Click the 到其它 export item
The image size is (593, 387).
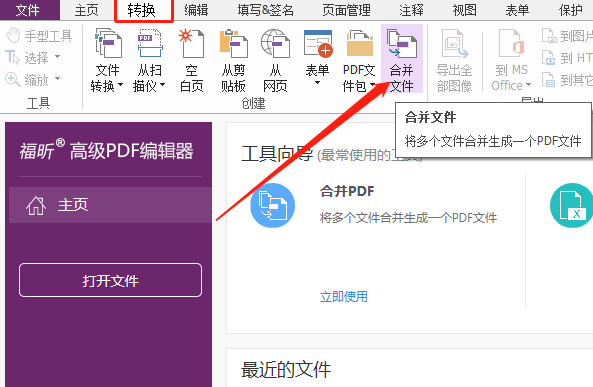(x=567, y=80)
